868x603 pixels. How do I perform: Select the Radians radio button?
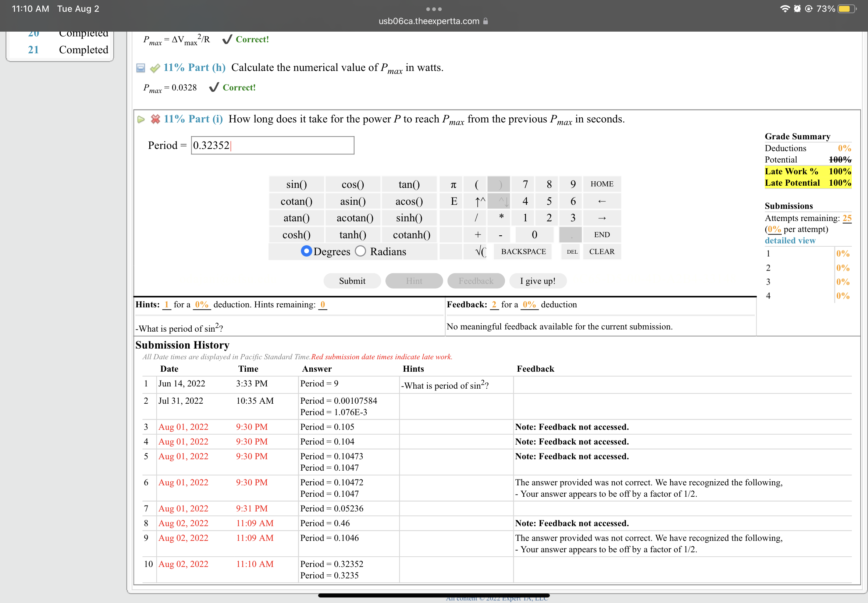(360, 251)
